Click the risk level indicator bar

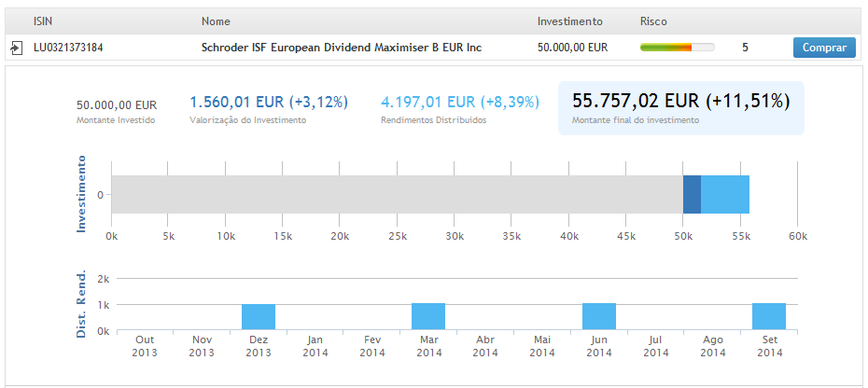(677, 48)
